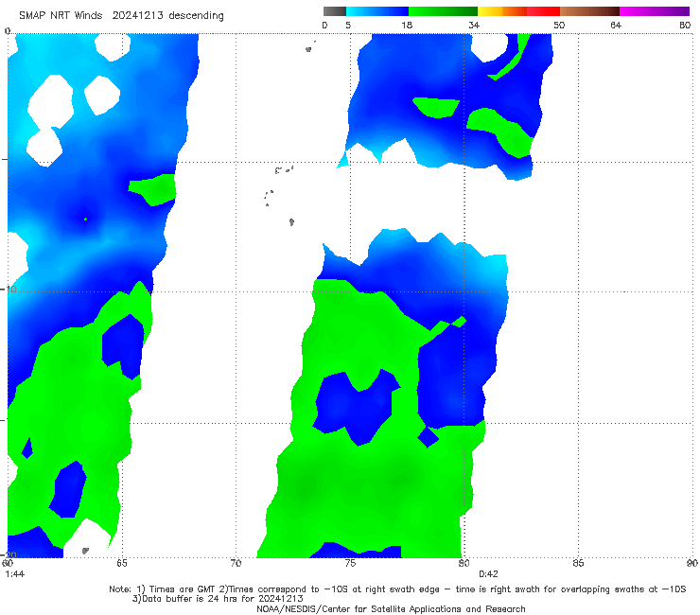Click the longitude axis label 90

coord(692,563)
